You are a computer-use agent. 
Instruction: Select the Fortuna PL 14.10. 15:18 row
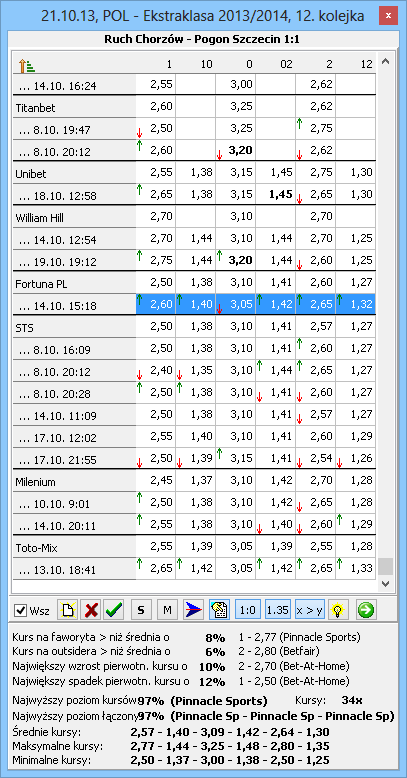[x=194, y=304]
